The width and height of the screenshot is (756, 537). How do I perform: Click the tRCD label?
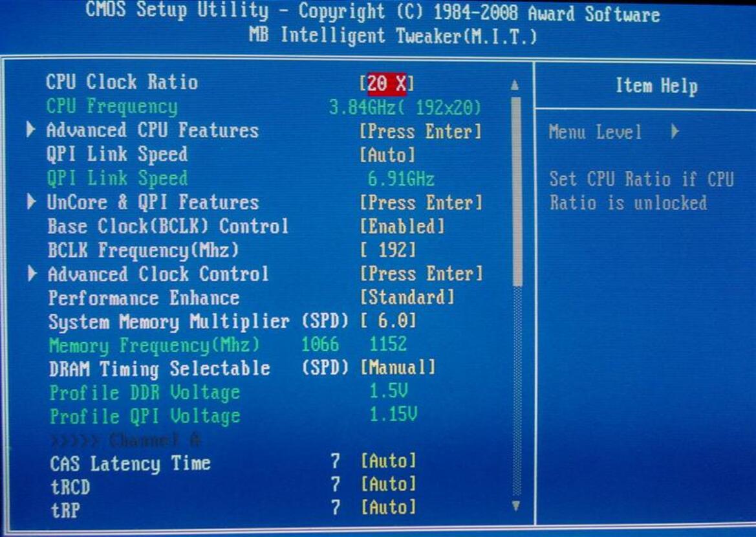click(70, 487)
